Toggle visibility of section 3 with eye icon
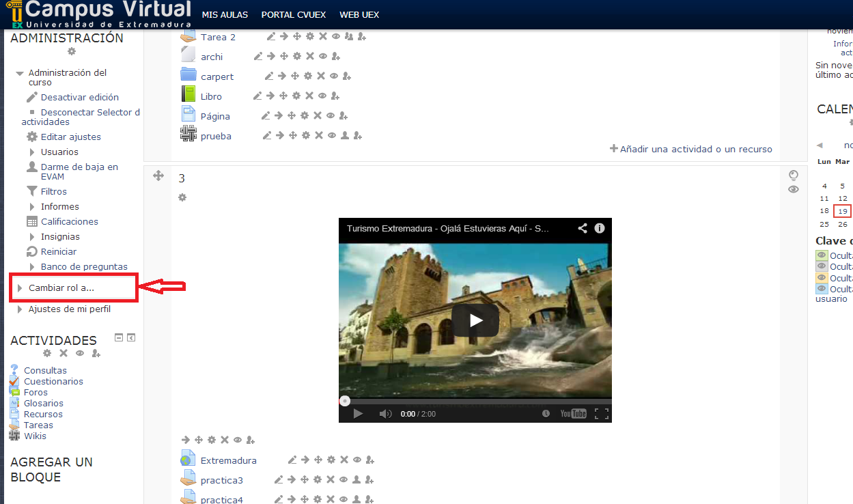Image resolution: width=853 pixels, height=504 pixels. (x=793, y=189)
